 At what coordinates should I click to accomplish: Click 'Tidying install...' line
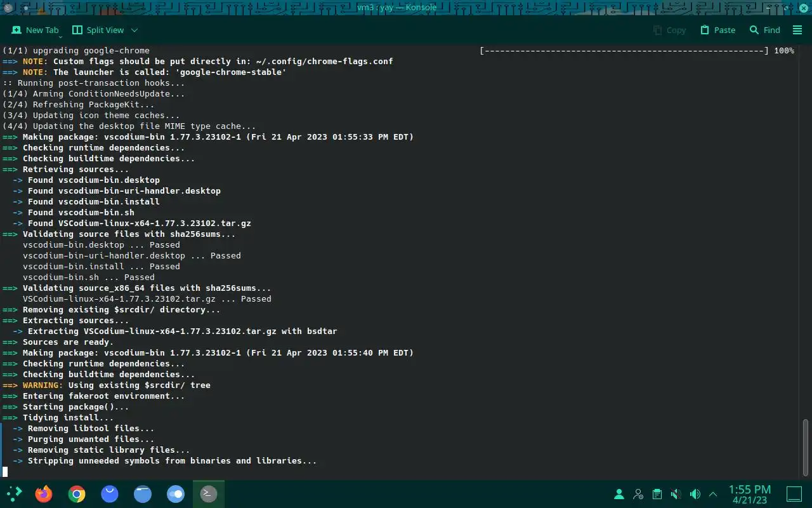click(58, 418)
